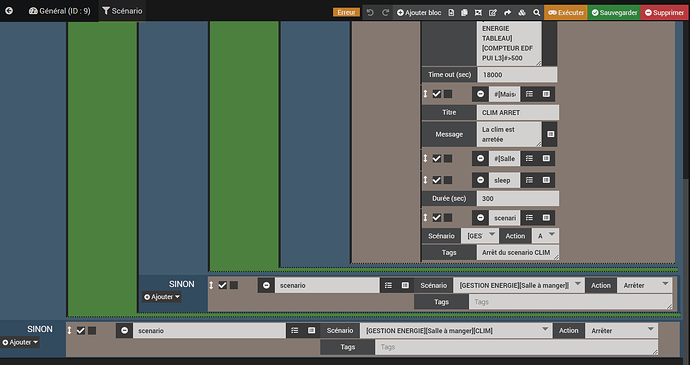690x365 pixels.
Task: Open the Action Arrêter dropdown in bottom SINON
Action: pyautogui.click(x=621, y=330)
